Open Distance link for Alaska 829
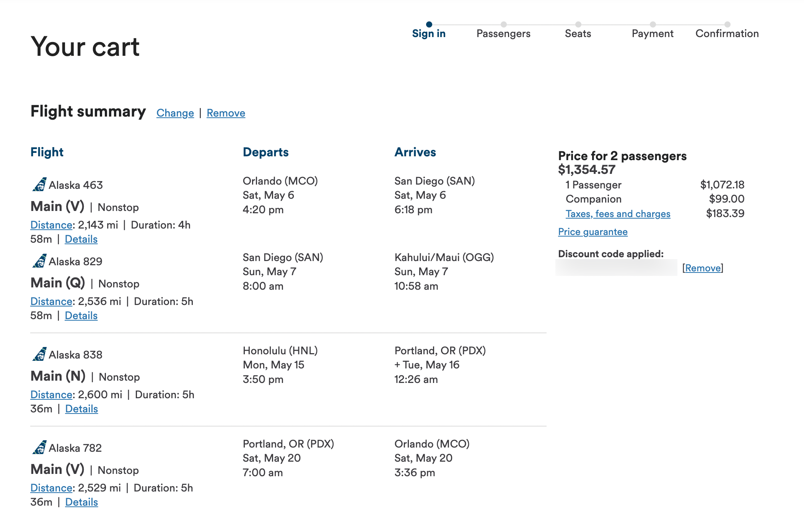Image resolution: width=804 pixels, height=532 pixels. [x=51, y=302]
